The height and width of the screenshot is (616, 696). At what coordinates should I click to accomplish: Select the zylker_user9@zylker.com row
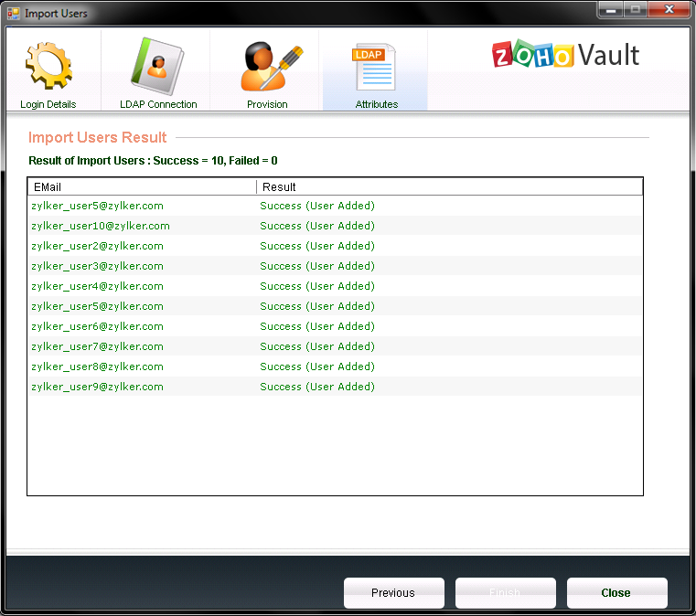click(x=97, y=387)
